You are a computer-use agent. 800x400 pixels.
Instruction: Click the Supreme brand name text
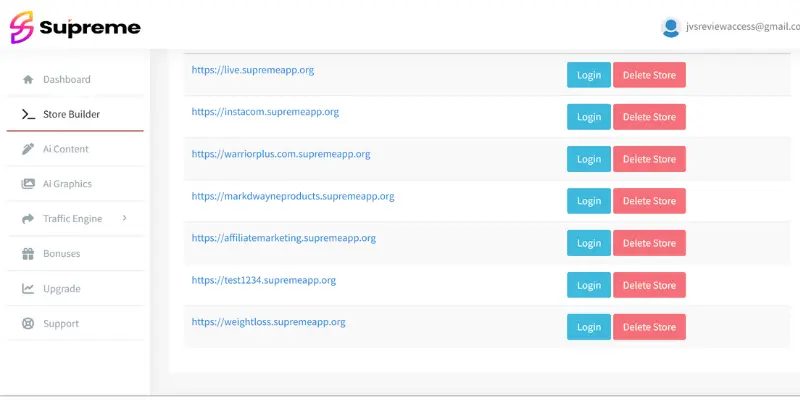click(90, 27)
